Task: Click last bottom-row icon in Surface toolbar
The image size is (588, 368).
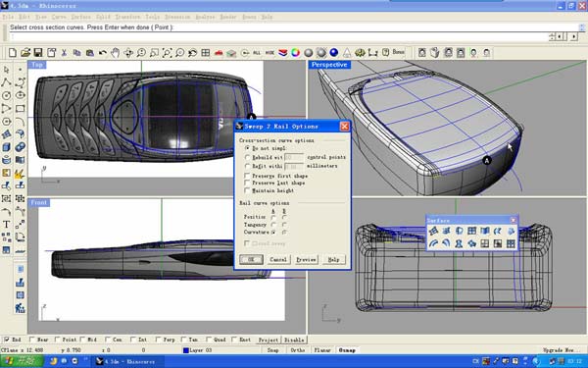Action: (x=511, y=243)
